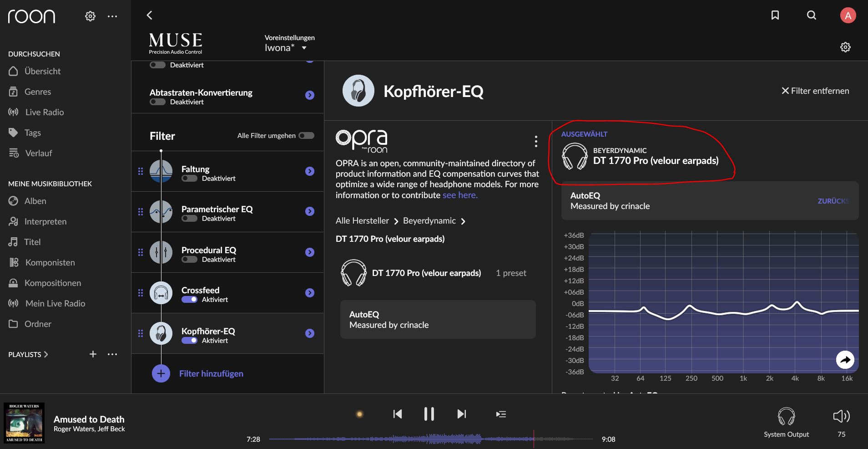Click ZURÜCKS reset button

tap(833, 201)
